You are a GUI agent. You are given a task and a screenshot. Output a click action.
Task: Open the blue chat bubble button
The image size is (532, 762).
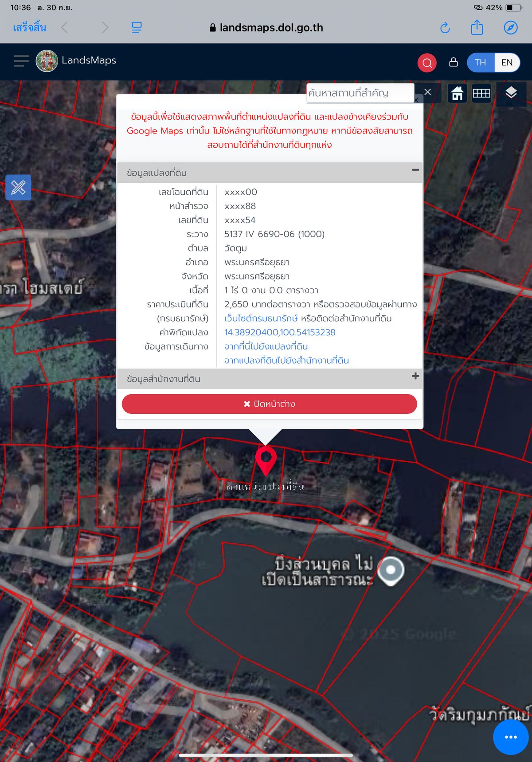(511, 737)
